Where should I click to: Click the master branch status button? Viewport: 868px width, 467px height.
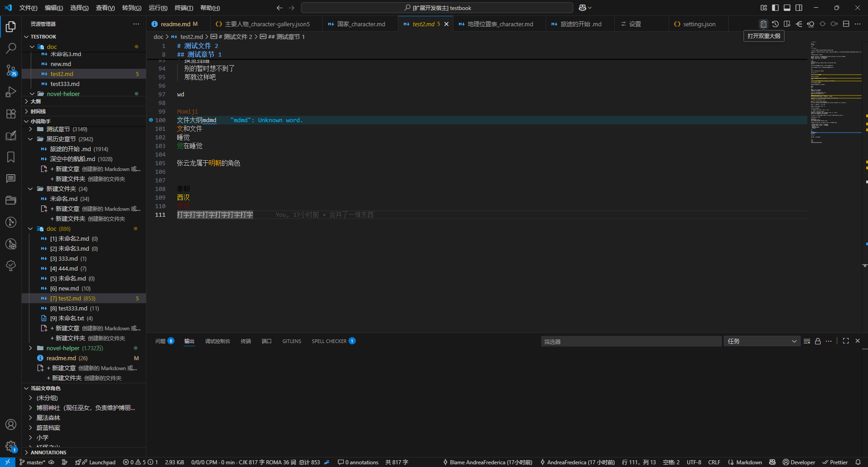33,462
